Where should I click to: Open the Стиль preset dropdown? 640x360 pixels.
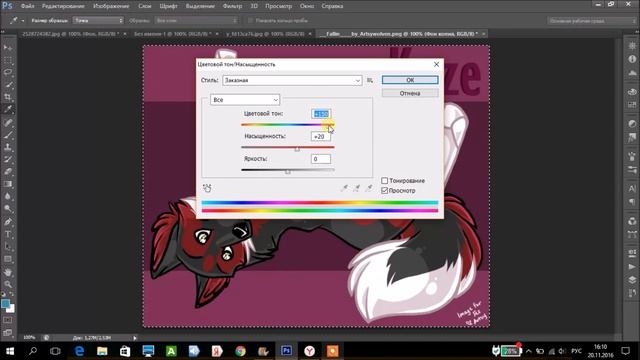[x=292, y=80]
